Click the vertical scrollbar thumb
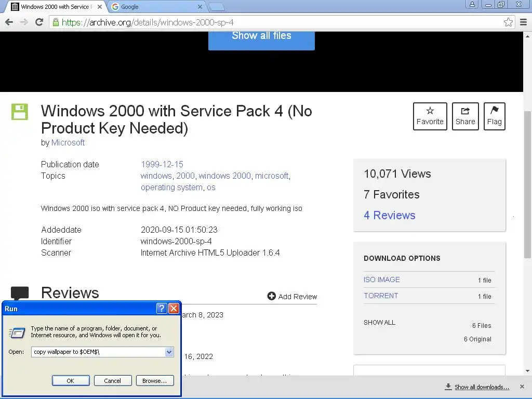 (528, 184)
